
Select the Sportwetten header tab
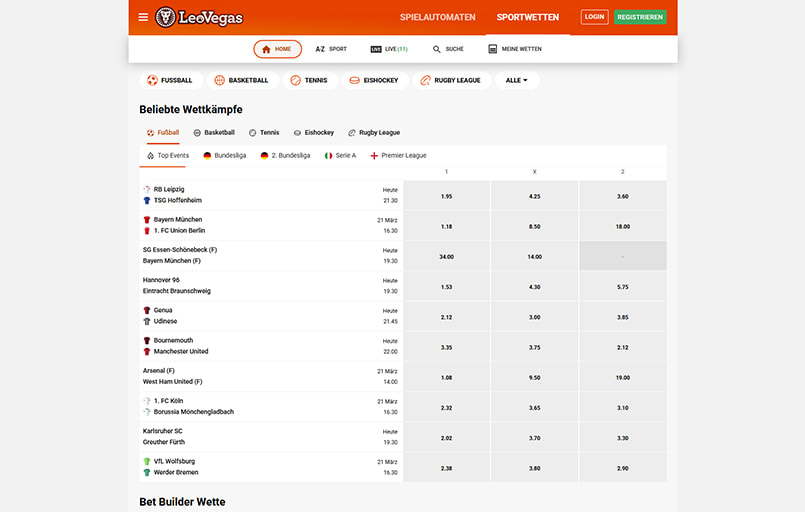click(x=527, y=17)
